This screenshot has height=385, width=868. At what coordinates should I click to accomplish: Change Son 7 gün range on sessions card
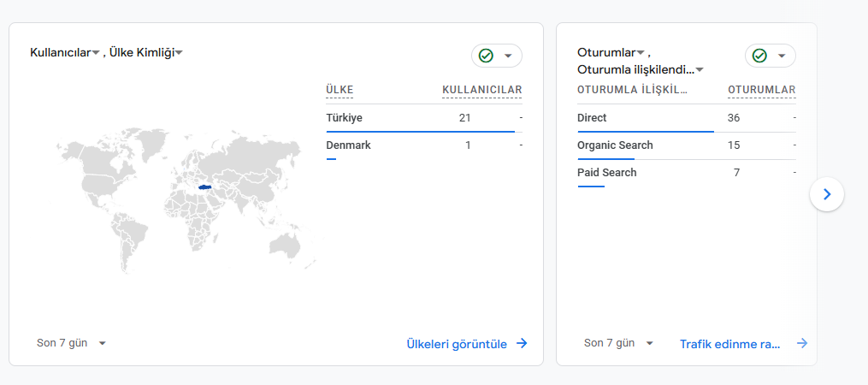[618, 343]
